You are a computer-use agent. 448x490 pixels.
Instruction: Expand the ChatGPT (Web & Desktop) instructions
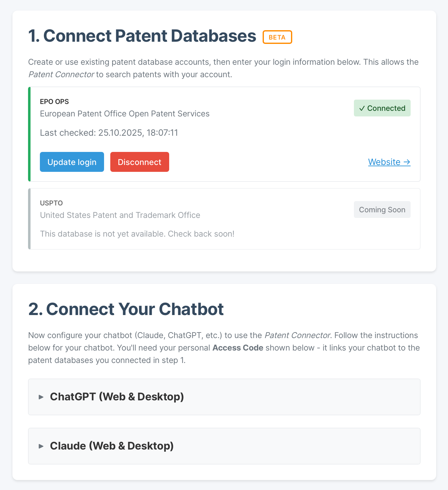pos(117,397)
